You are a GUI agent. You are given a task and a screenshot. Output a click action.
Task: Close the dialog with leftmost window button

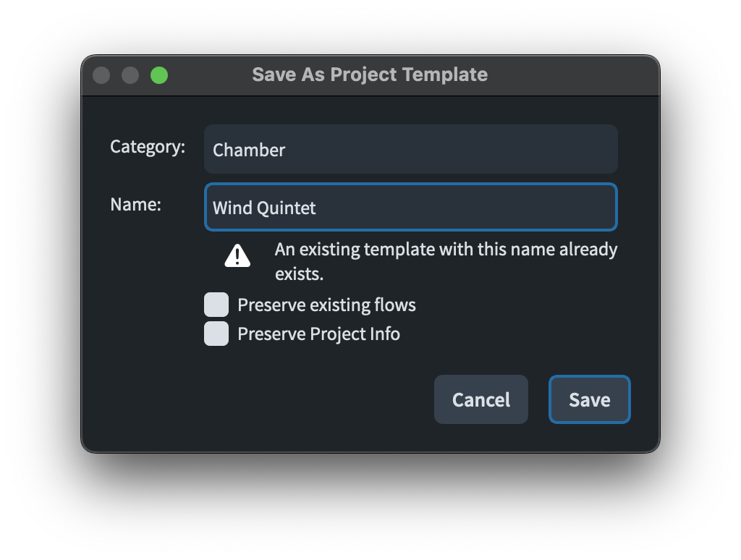(101, 75)
